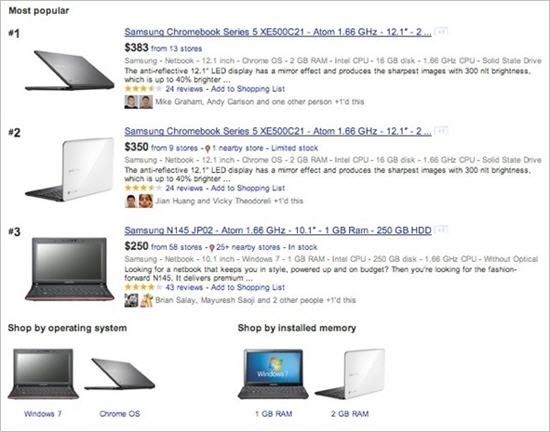This screenshot has height=432, width=550.
Task: Click the +1 button next to Samsung N145 title
Action: (441, 230)
